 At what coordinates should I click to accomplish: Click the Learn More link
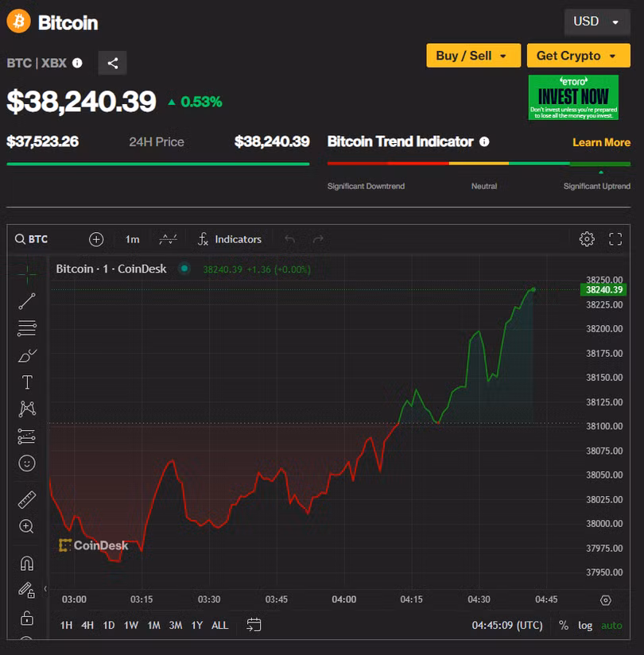point(601,142)
